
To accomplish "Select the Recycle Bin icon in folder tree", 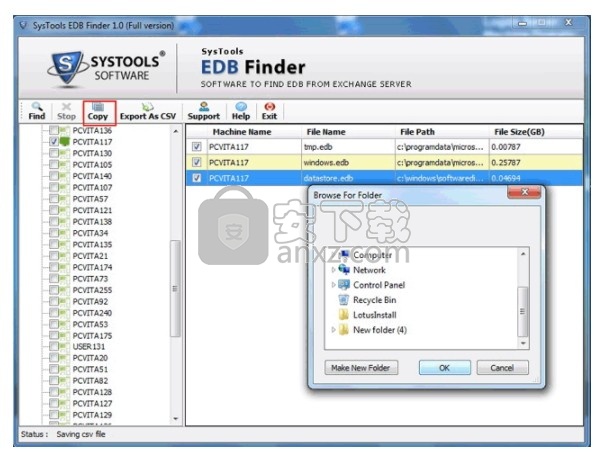I will click(344, 300).
